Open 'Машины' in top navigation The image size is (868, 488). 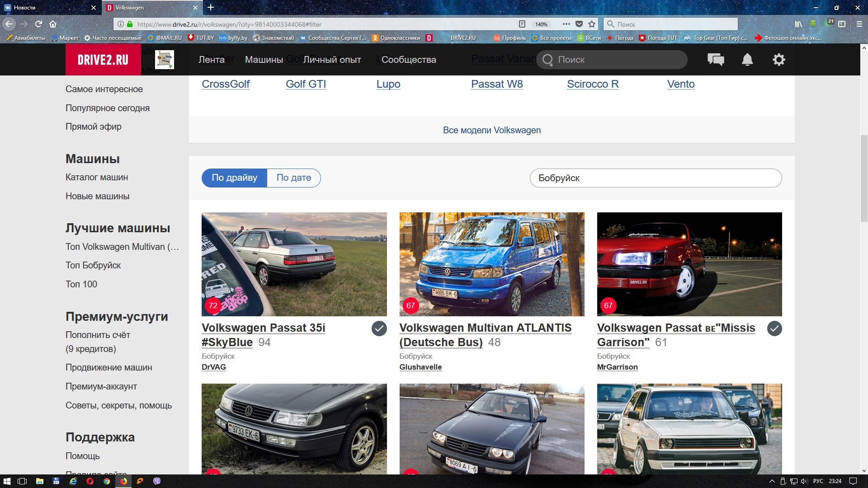264,60
